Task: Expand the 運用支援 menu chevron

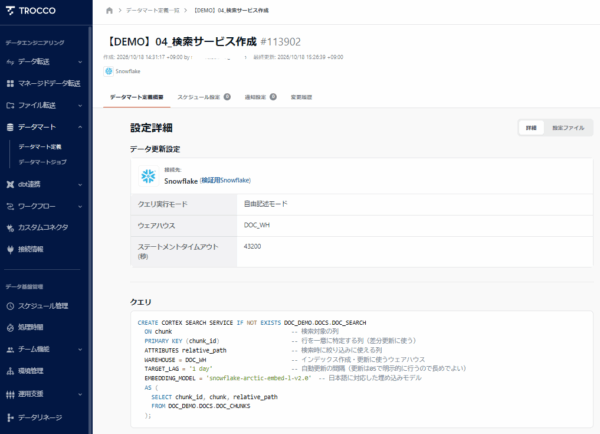Action: tap(80, 394)
